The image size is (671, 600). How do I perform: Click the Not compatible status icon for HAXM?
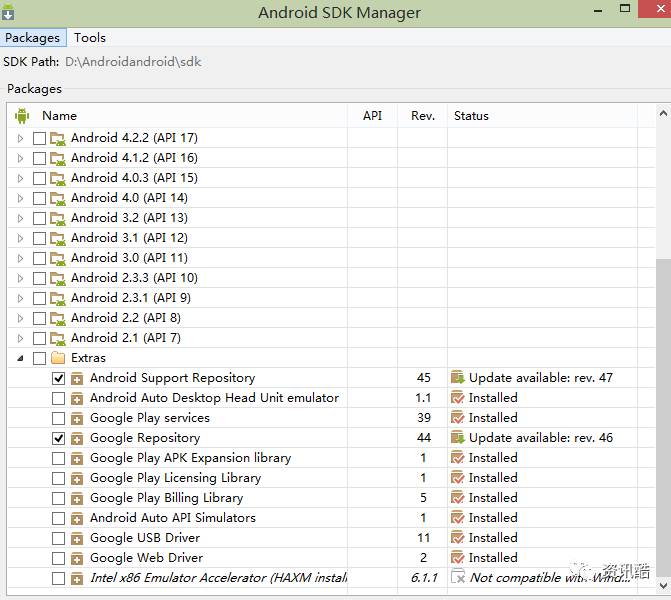pos(457,578)
